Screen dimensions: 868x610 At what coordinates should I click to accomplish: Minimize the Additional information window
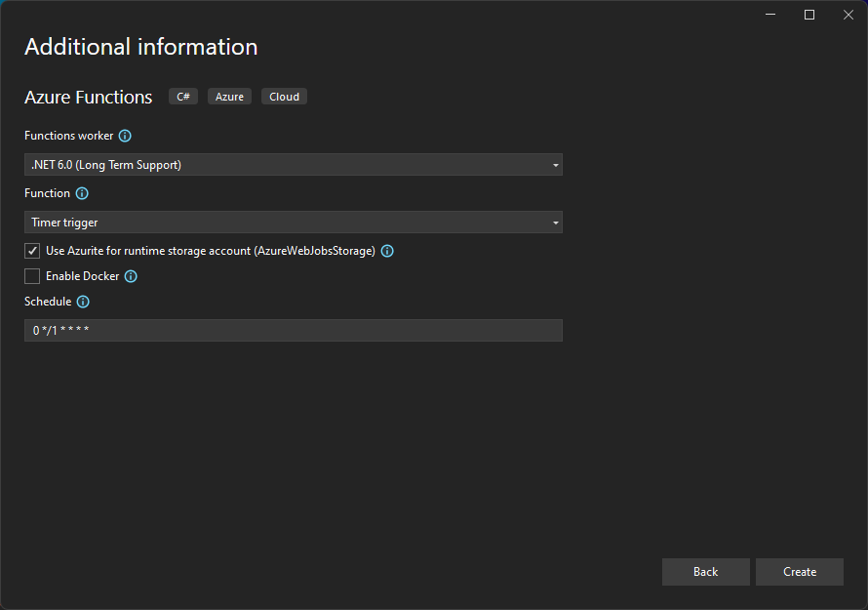click(x=769, y=15)
